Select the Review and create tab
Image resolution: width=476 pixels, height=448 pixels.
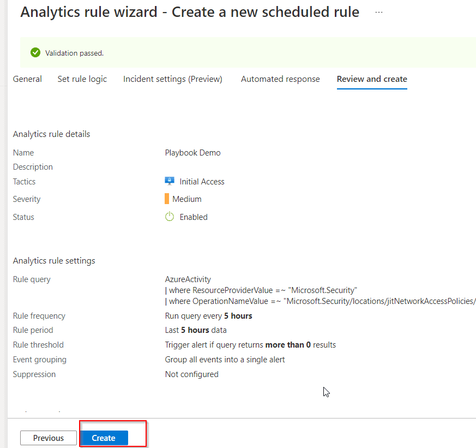(372, 79)
